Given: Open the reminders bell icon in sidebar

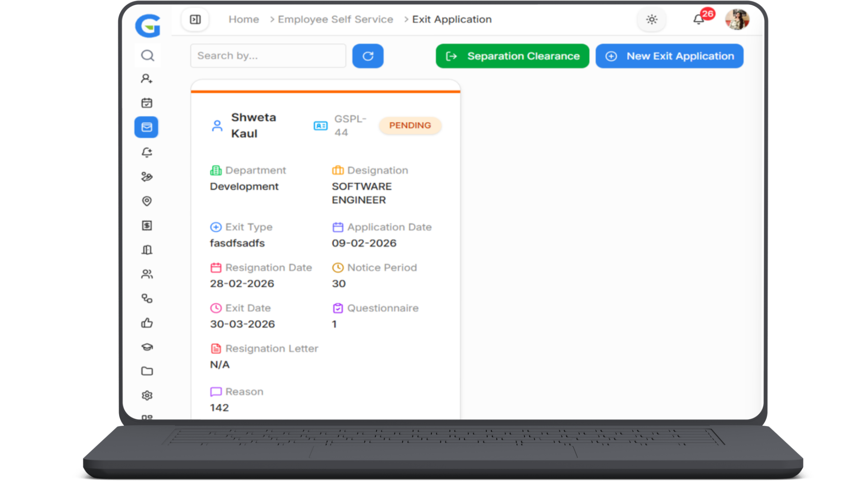Looking at the screenshot, I should 147,152.
